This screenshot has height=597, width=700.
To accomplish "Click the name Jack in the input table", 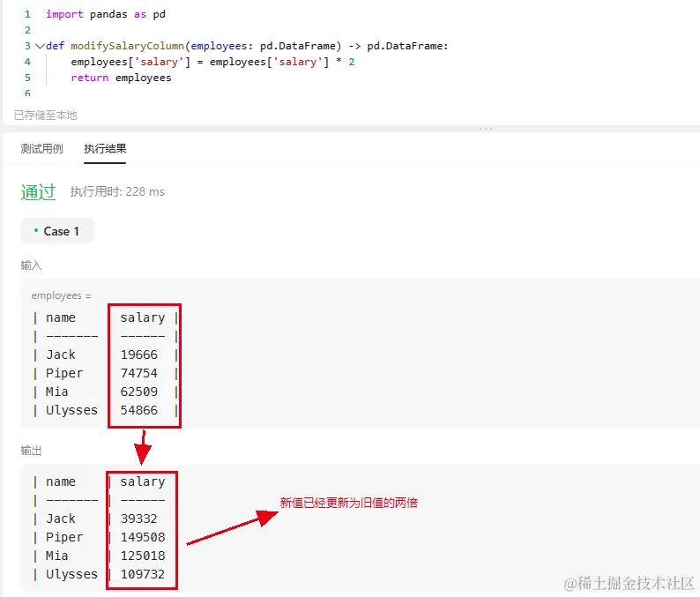I will [x=61, y=354].
